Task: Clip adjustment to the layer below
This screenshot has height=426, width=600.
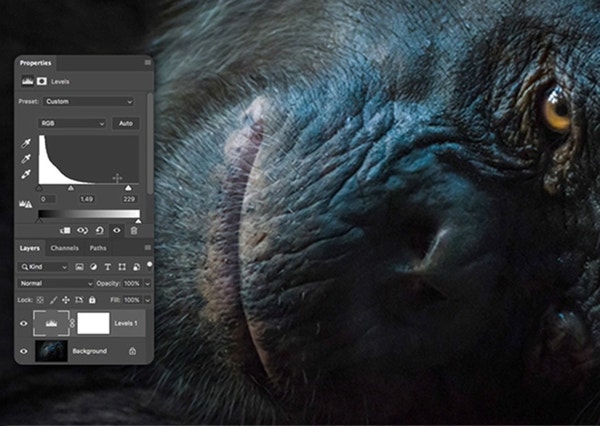Action: pyautogui.click(x=65, y=230)
